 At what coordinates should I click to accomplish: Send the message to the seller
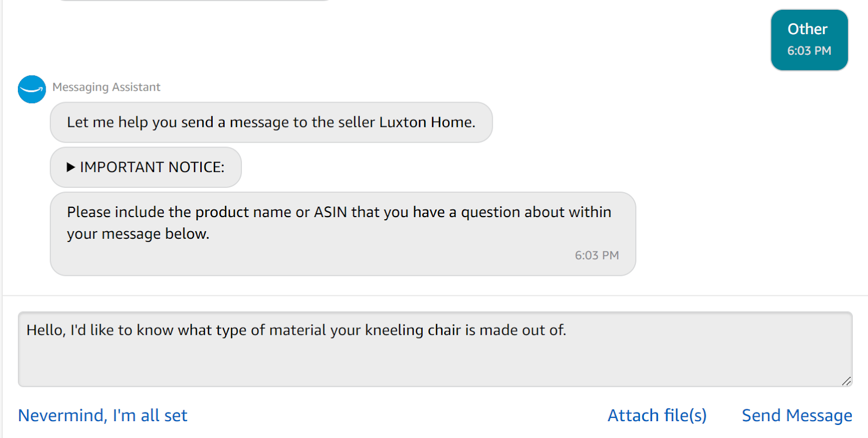pyautogui.click(x=796, y=415)
